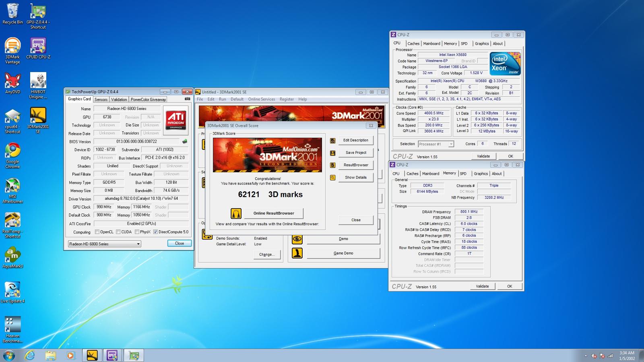Click the GPU-Z screenshot camera icon

coord(187,99)
